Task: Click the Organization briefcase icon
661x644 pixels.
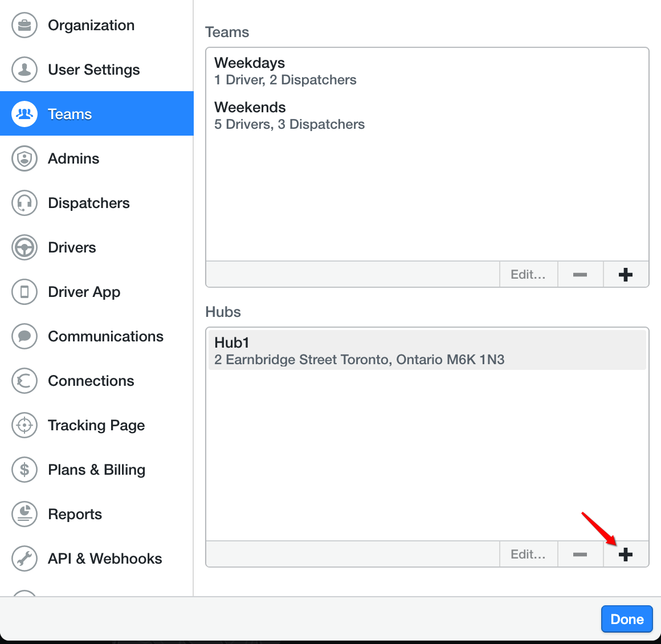Action: (25, 25)
